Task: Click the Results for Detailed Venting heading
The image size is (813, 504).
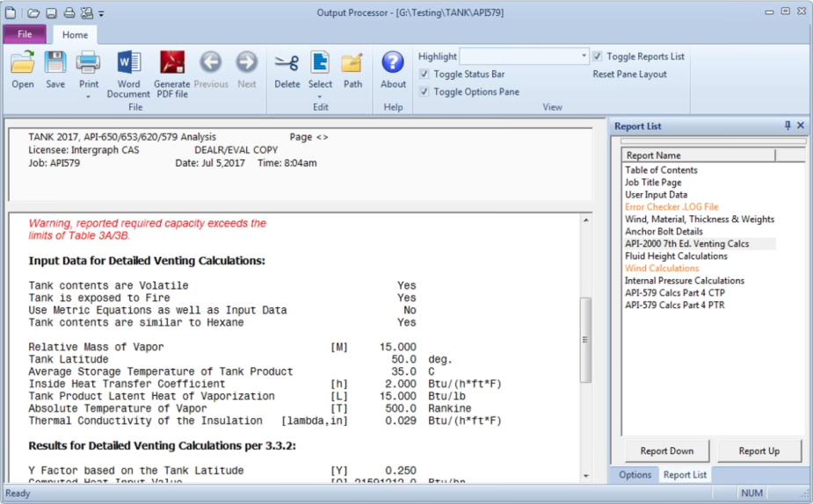Action: pyautogui.click(x=163, y=445)
